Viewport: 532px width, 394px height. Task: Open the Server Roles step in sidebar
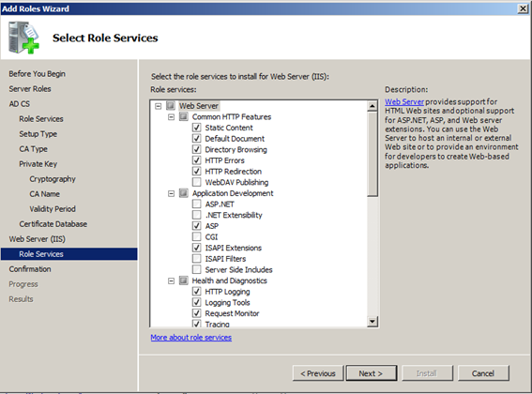[30, 89]
